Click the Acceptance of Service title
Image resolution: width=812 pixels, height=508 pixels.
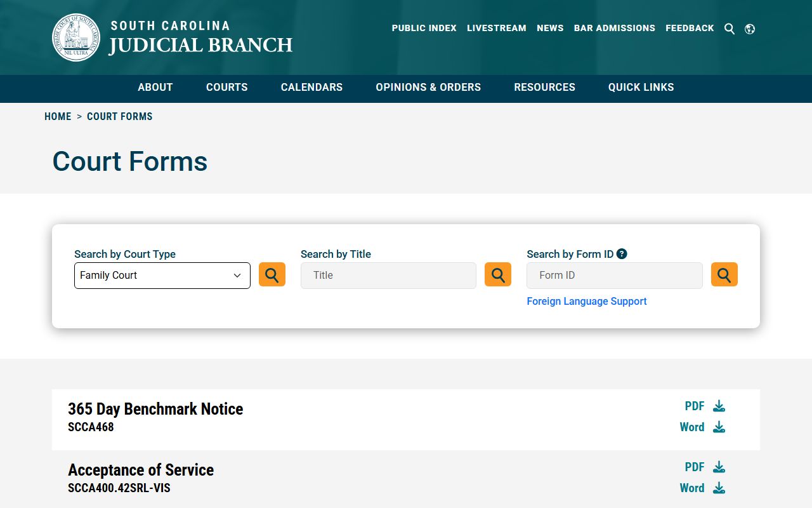click(141, 470)
